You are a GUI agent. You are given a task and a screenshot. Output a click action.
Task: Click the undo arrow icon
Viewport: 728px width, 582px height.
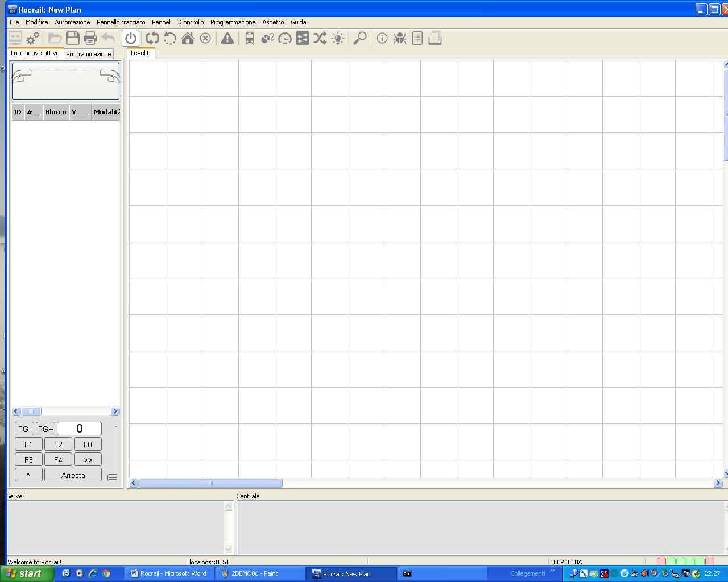108,39
